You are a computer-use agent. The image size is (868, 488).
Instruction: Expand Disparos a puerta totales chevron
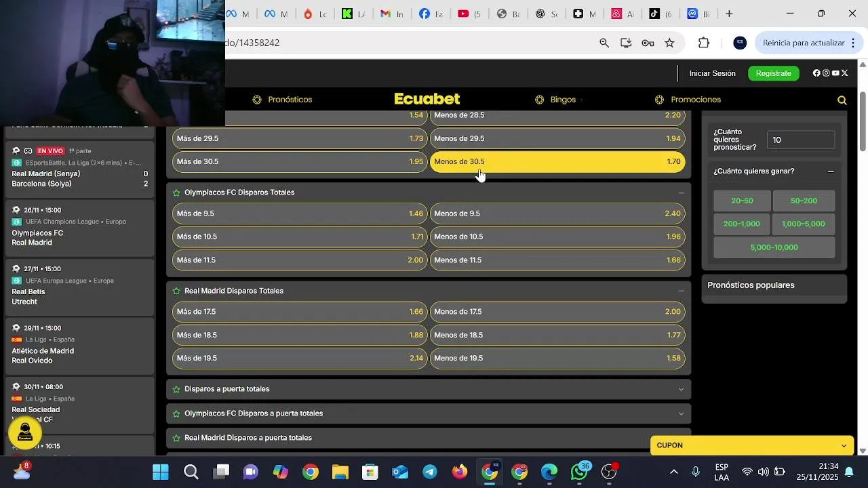(x=682, y=389)
